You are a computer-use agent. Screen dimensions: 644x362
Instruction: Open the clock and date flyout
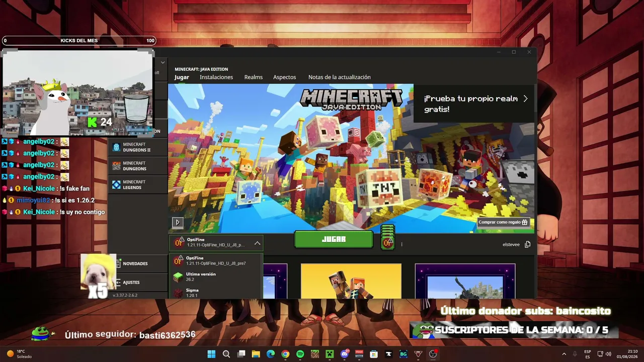pos(627,354)
